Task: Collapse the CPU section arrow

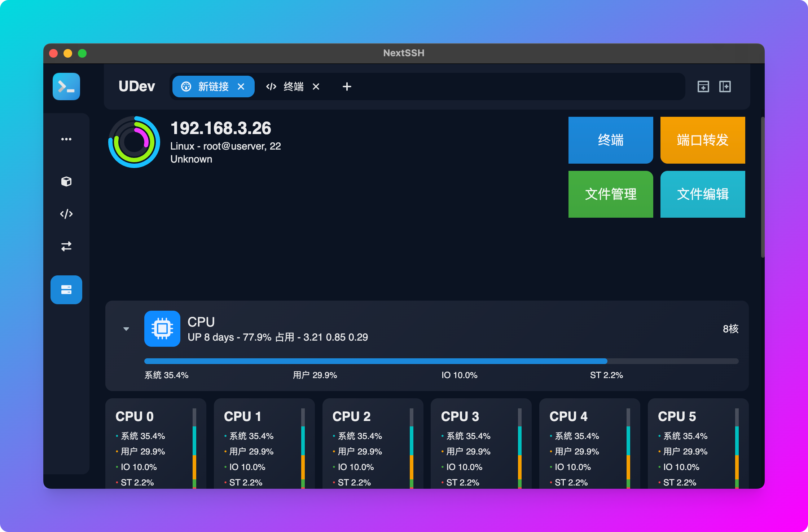Action: (x=126, y=329)
